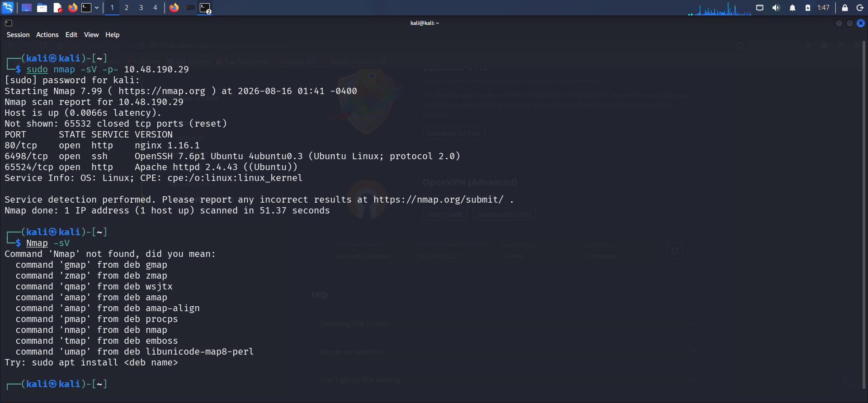Click the 80/tcp nginx 1.16.1 row
Screen dimensions: 868x403
[x=102, y=145]
